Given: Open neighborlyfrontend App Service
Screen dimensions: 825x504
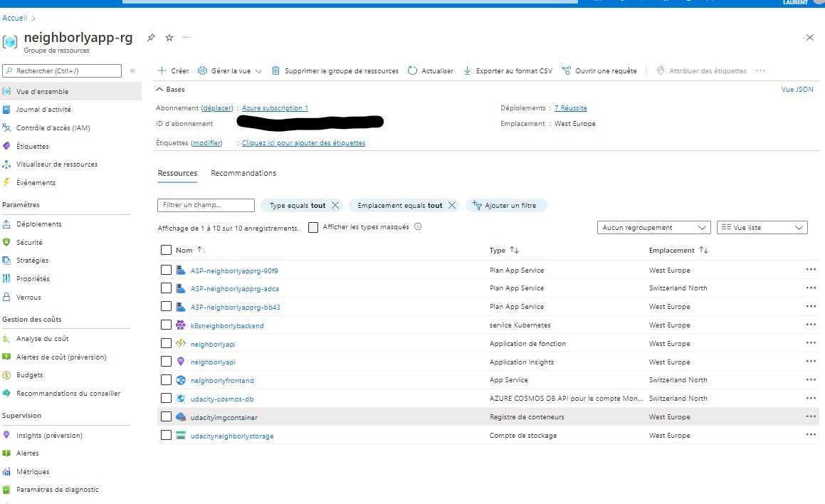Looking at the screenshot, I should coord(222,380).
